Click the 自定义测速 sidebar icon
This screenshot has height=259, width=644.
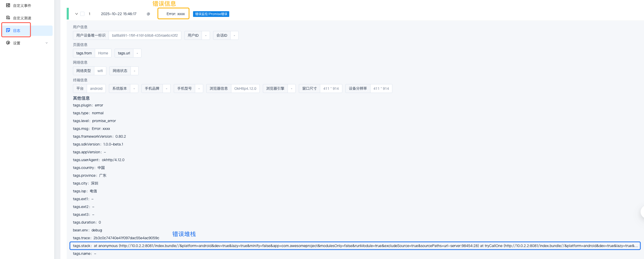tap(8, 18)
